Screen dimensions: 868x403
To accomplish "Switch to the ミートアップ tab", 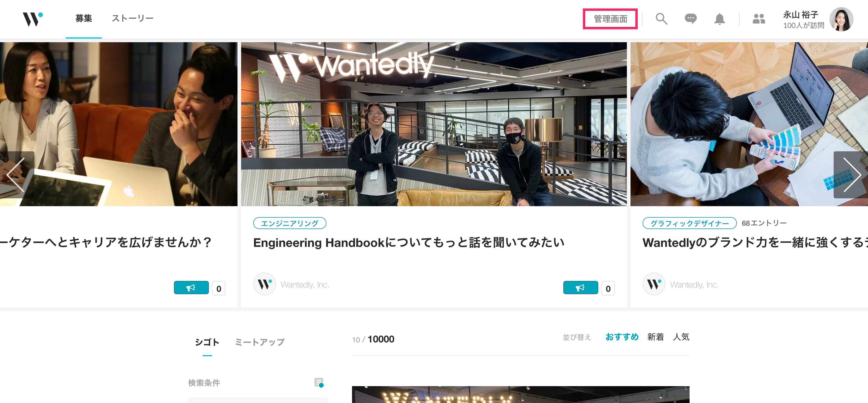I will pyautogui.click(x=259, y=342).
